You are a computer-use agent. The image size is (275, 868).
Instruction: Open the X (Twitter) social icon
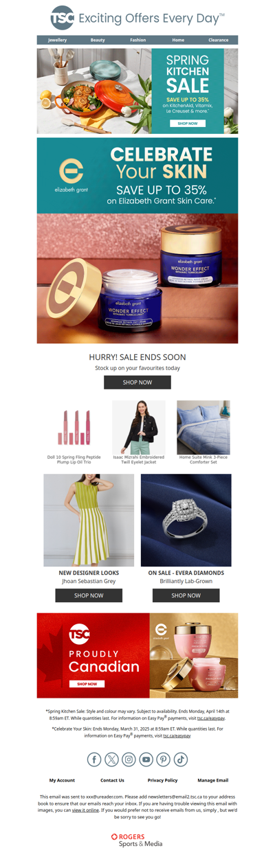(111, 759)
